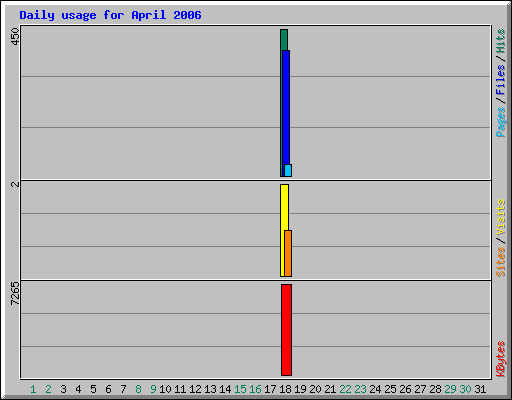
Task: Click day label 15 on the x-axis
Action: point(240,389)
